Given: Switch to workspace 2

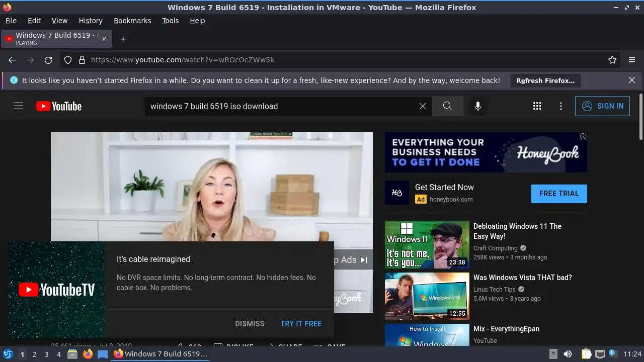Looking at the screenshot, I should pyautogui.click(x=34, y=354).
